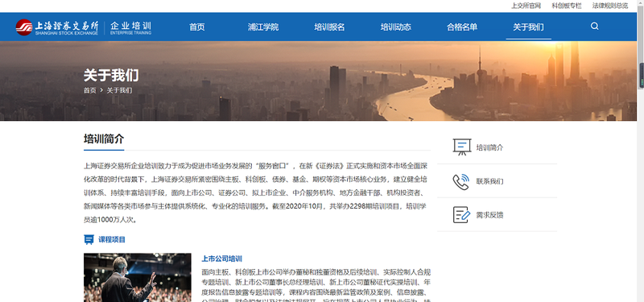The width and height of the screenshot is (644, 302).
Task: Click the search magnifier icon in navbar
Action: click(594, 27)
